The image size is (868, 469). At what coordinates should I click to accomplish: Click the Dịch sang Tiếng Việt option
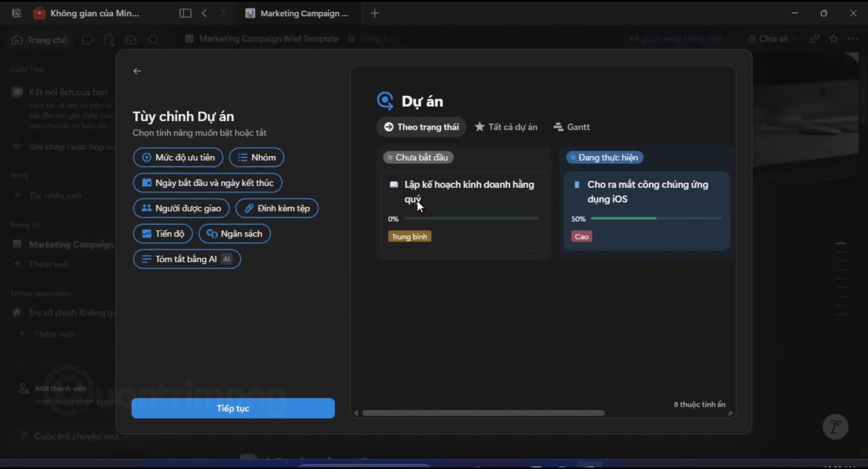pyautogui.click(x=676, y=39)
